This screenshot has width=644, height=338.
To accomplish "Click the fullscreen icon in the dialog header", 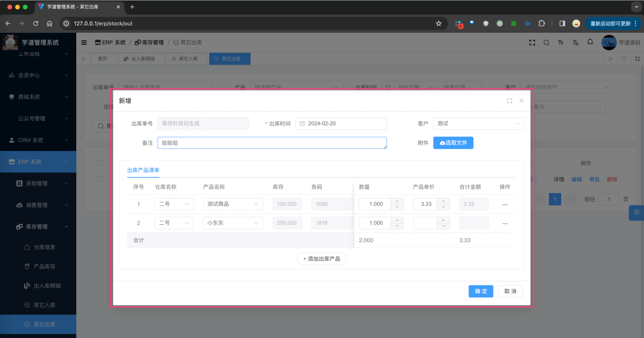I will [509, 101].
